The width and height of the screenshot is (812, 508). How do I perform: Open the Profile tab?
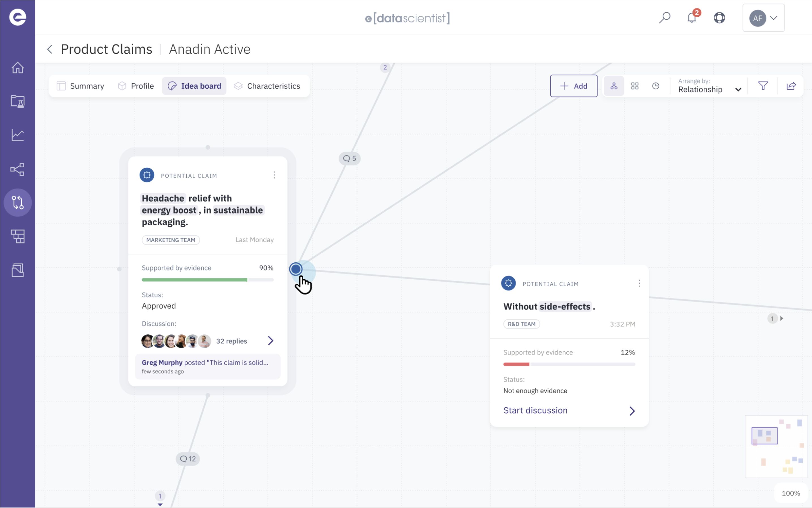point(136,86)
